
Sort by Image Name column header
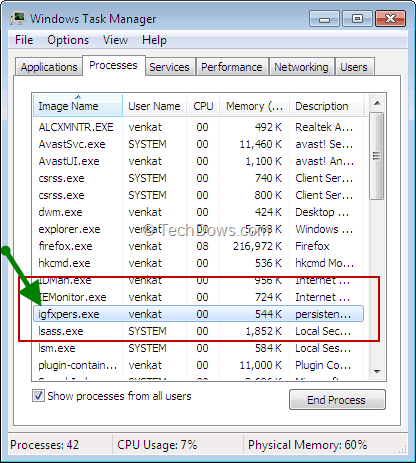78,106
